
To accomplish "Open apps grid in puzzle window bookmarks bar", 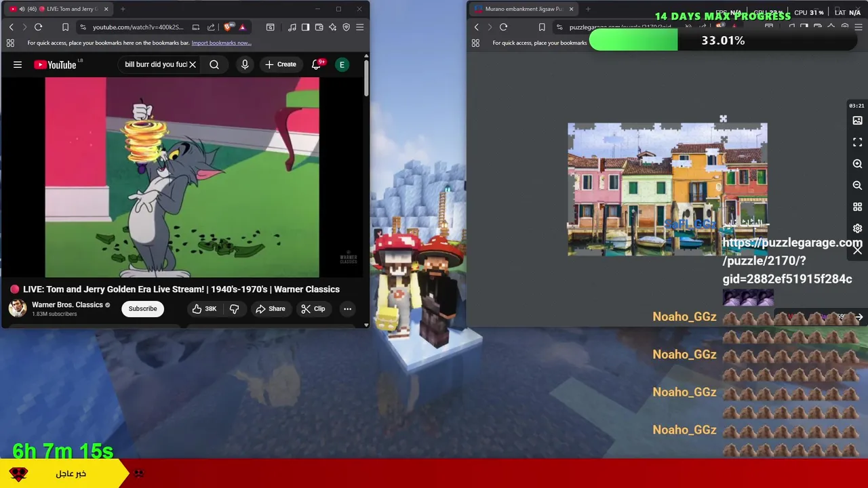I will (x=475, y=43).
